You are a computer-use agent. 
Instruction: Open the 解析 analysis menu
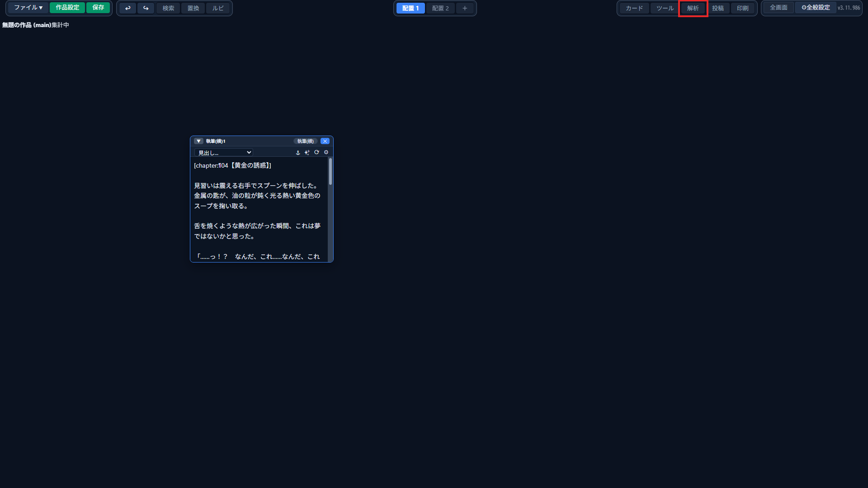693,8
